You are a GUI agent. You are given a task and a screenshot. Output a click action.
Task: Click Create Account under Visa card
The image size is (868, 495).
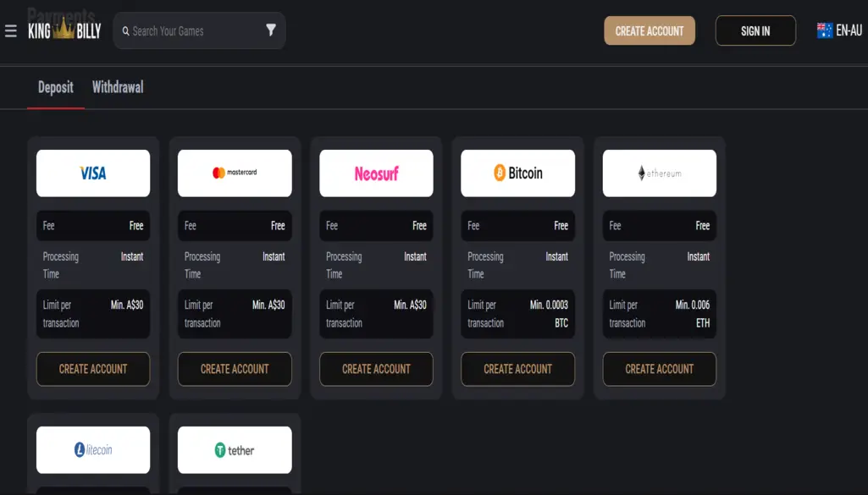tap(93, 369)
